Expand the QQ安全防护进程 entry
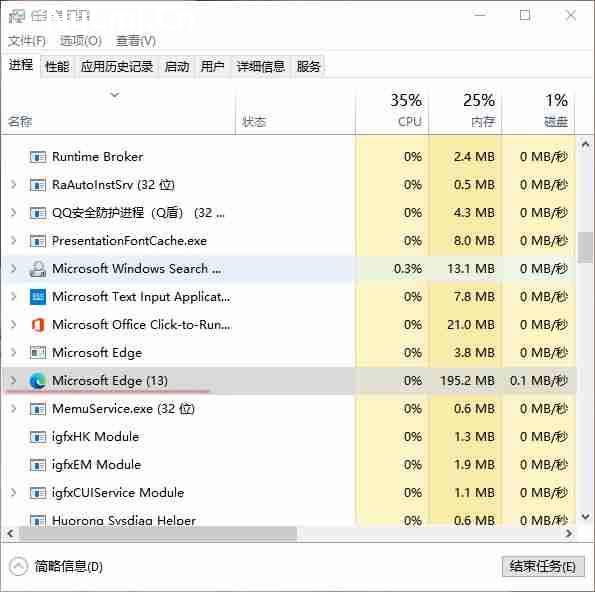Viewport: 595px width, 592px height. (x=13, y=213)
